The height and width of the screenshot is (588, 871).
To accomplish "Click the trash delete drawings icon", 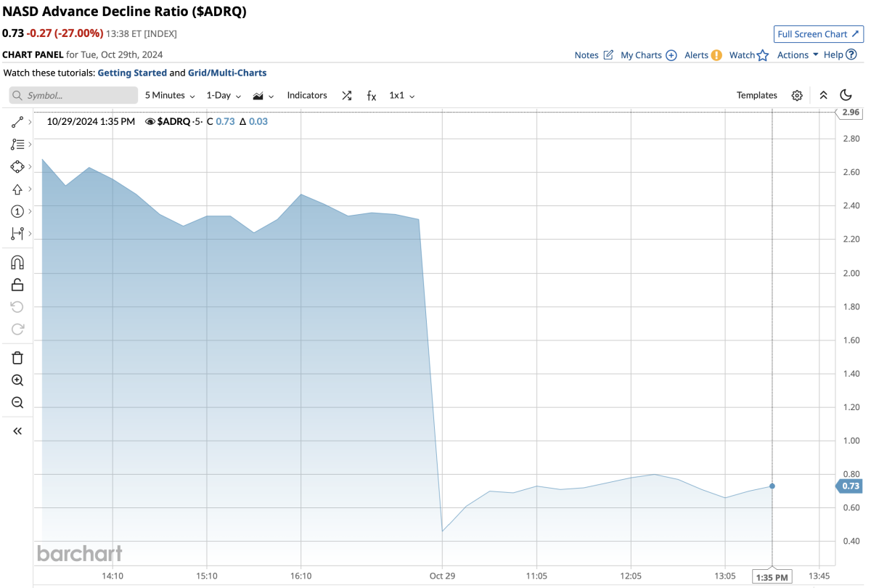I will pos(17,357).
